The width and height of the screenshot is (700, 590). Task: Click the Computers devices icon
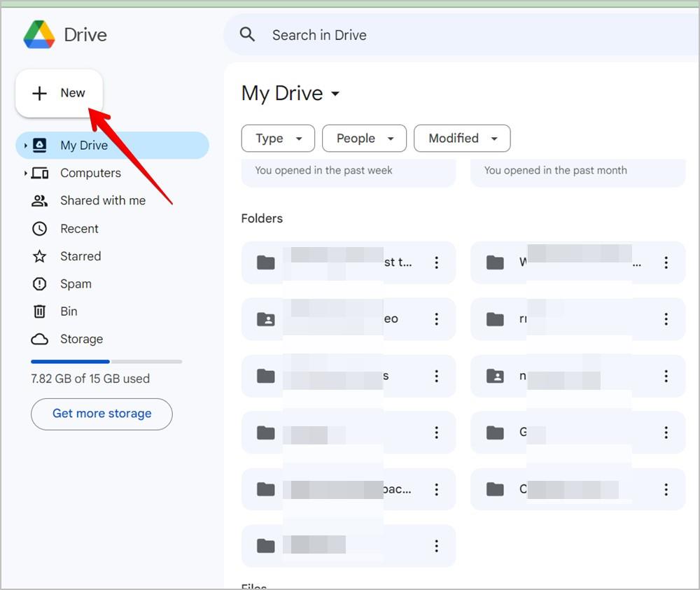point(40,173)
